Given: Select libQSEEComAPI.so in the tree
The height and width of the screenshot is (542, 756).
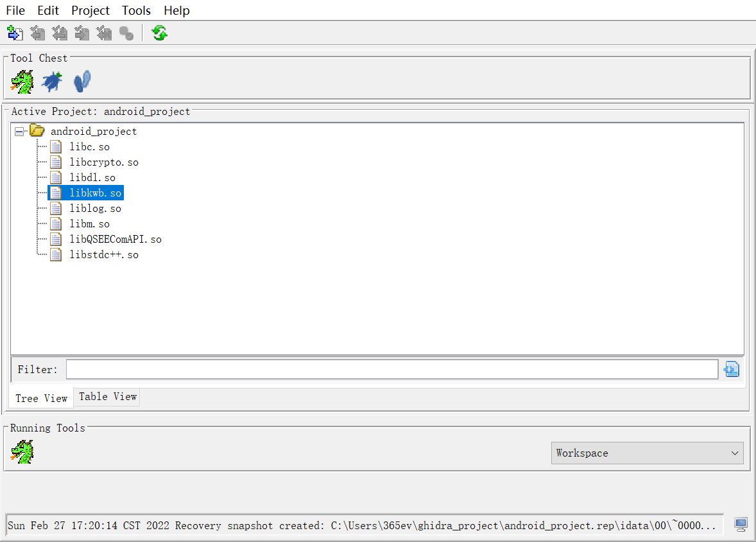Looking at the screenshot, I should pos(116,240).
